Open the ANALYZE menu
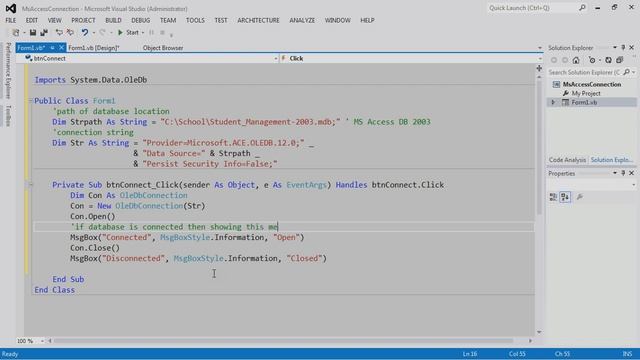This screenshot has width=640, height=360. (x=302, y=20)
